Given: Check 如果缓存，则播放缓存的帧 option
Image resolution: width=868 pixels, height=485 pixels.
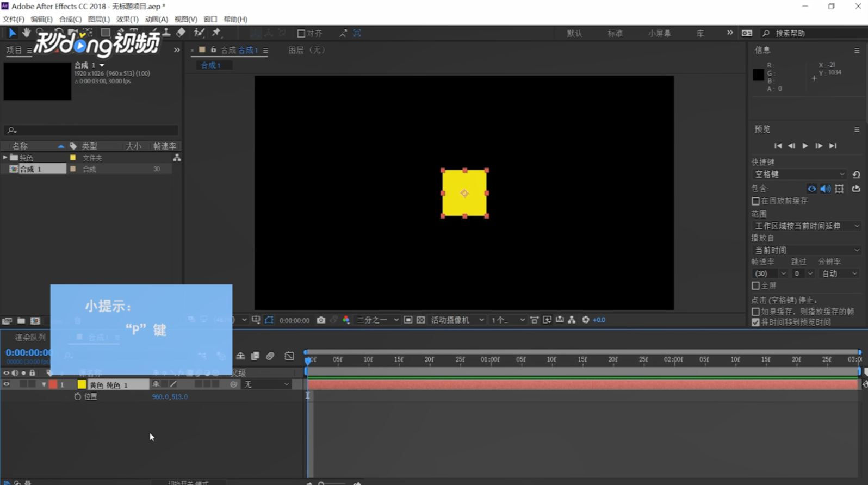Looking at the screenshot, I should click(755, 312).
